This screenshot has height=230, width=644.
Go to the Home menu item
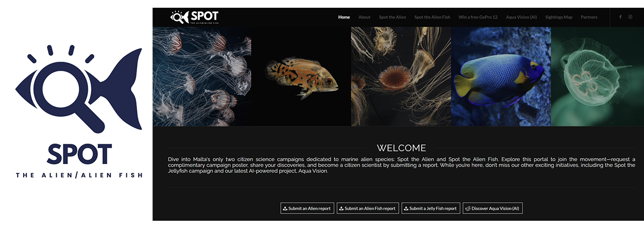point(344,17)
